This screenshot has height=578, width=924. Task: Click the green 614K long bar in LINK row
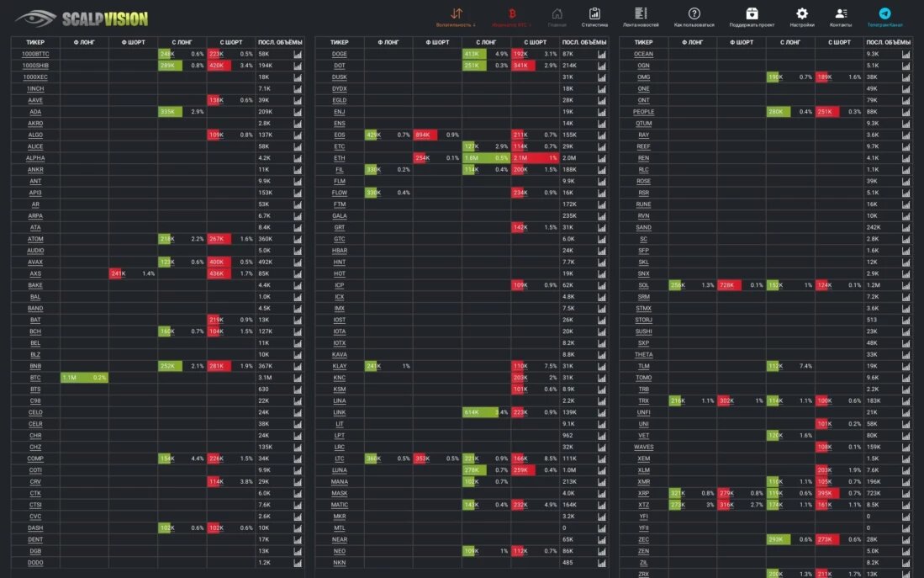[x=480, y=413]
